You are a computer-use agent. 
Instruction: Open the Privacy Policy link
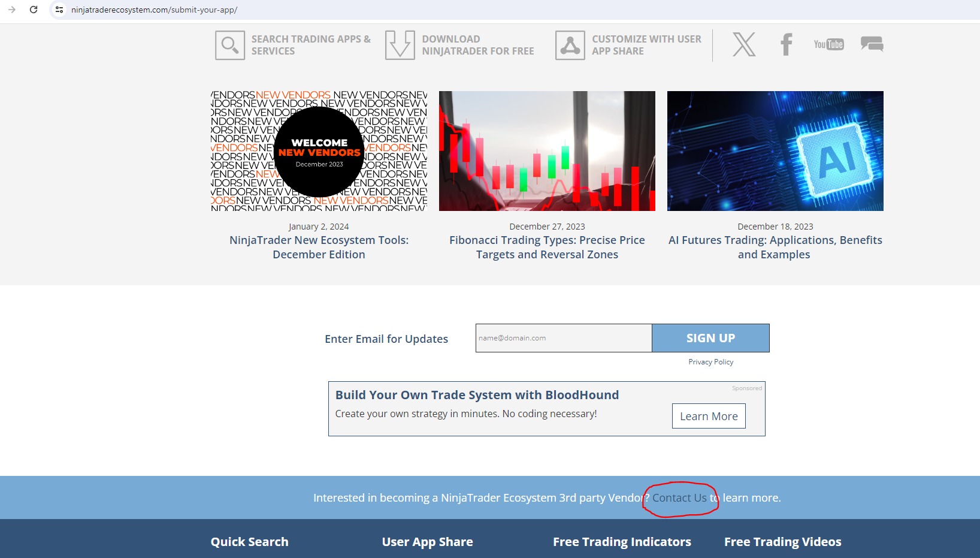click(x=711, y=362)
